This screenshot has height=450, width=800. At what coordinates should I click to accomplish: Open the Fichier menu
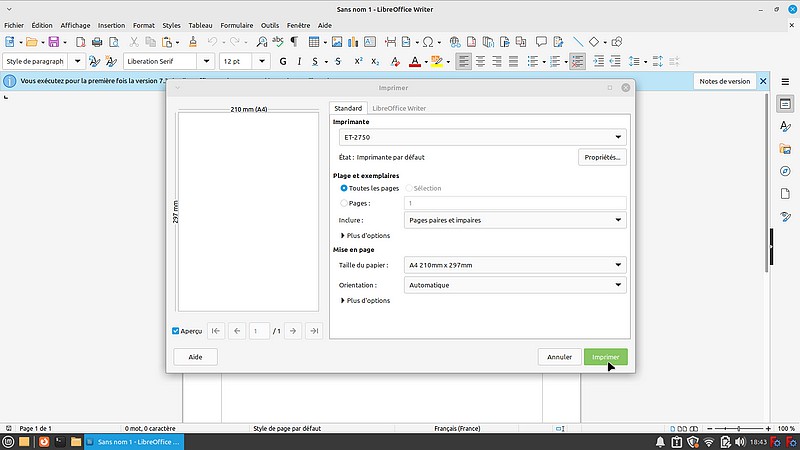click(x=14, y=26)
